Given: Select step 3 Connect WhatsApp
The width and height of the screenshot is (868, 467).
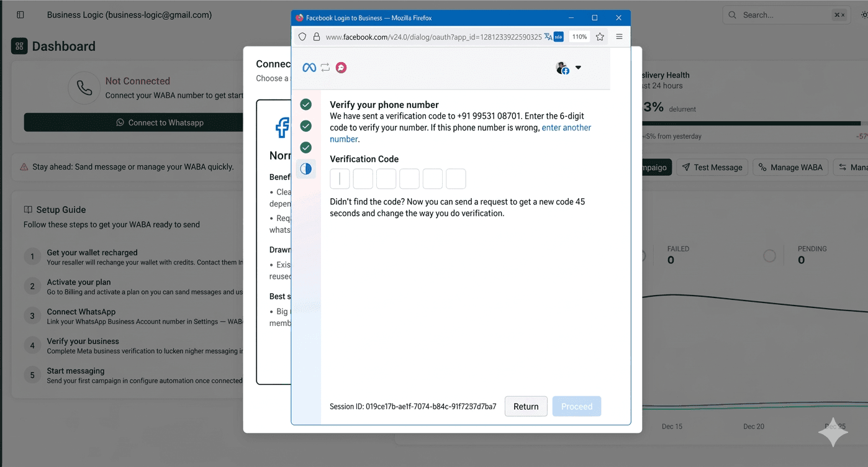Looking at the screenshot, I should [x=133, y=316].
